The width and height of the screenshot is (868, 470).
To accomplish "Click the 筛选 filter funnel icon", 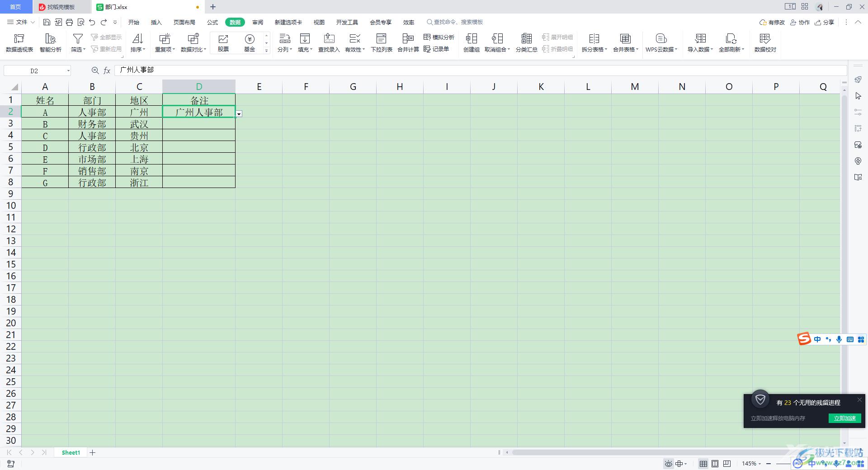I will [78, 39].
